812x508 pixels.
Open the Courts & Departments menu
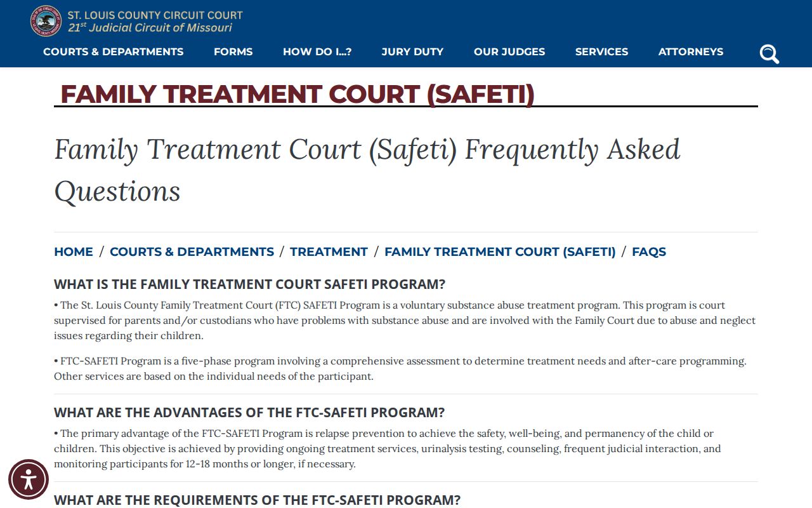114,52
